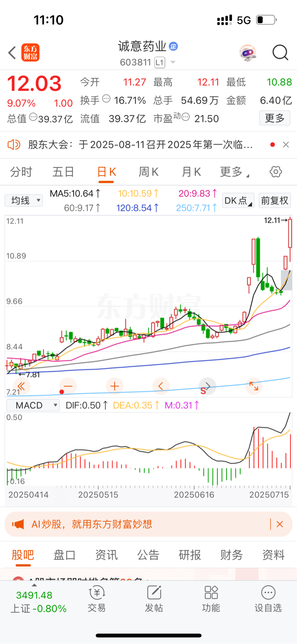Open the 公告 tab
Image resolution: width=297 pixels, height=644 pixels.
(148, 555)
